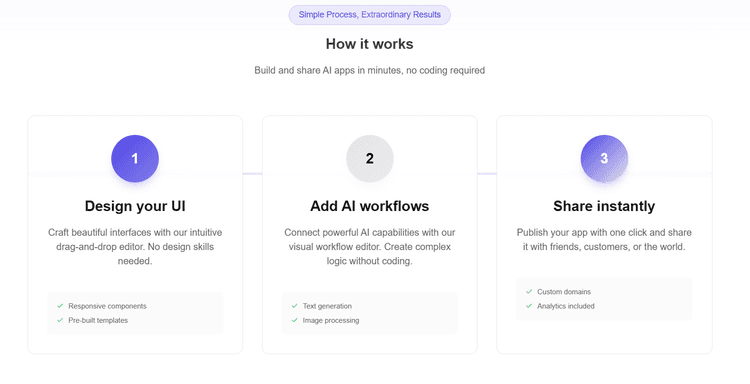This screenshot has height=384, width=750.
Task: Click the checkmark beside Image processing
Action: click(x=295, y=320)
